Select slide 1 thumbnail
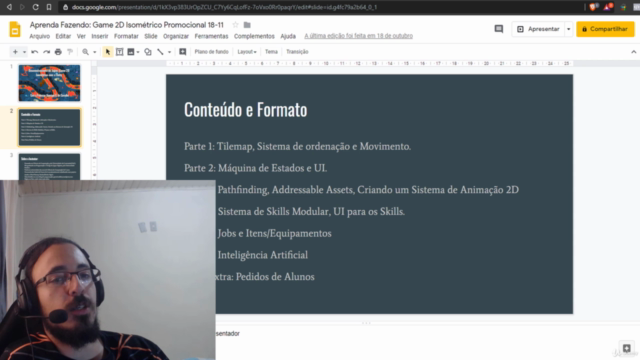640x360 pixels. pos(49,83)
